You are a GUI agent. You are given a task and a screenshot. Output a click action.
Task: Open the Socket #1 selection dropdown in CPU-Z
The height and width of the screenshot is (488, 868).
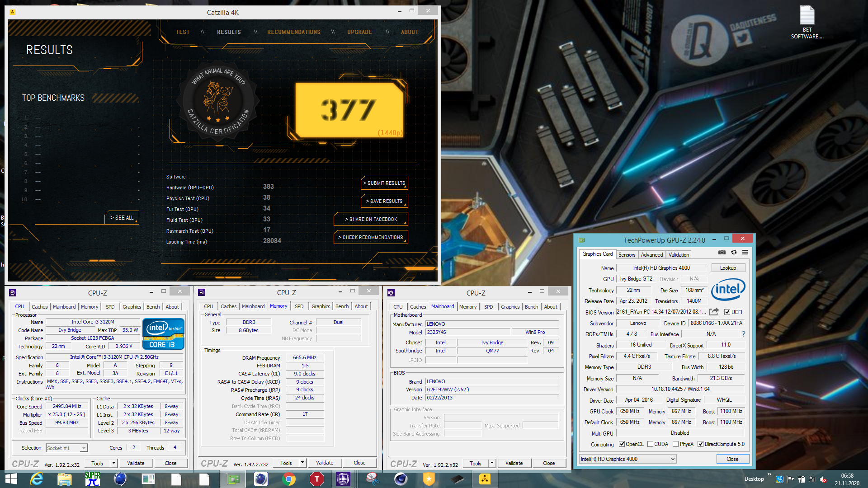click(66, 448)
